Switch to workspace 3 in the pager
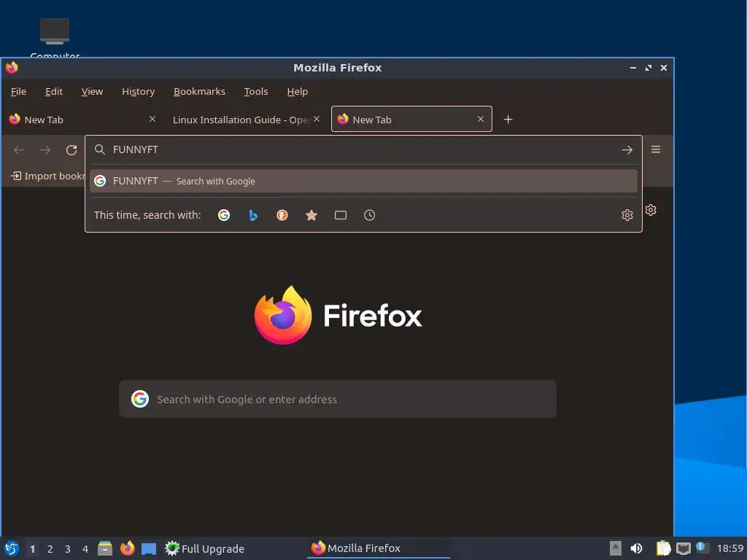This screenshot has width=747, height=560. (x=68, y=549)
